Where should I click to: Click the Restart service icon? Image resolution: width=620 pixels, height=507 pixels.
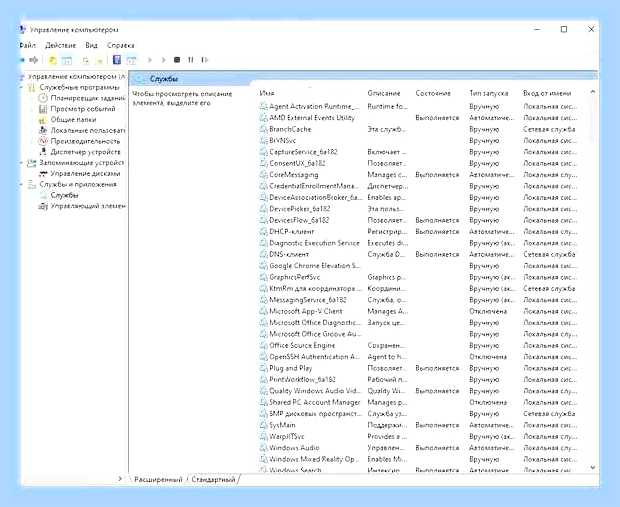point(204,60)
